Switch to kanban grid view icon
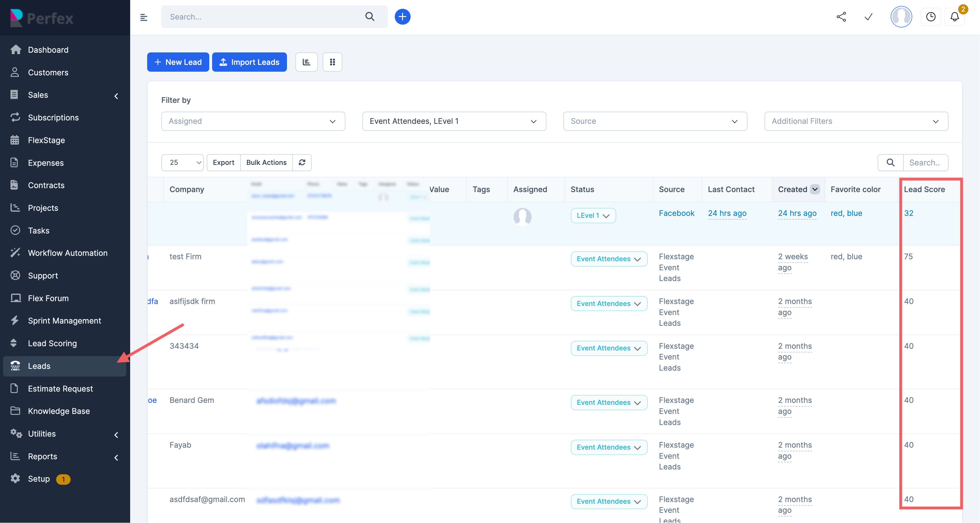Viewport: 980px width, 523px height. pos(332,62)
